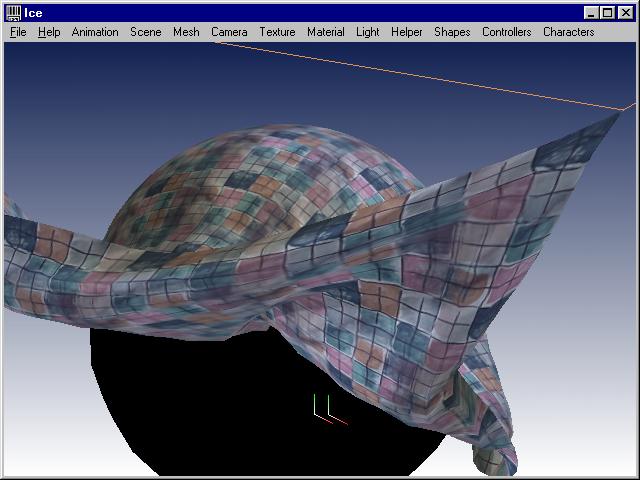
Task: Open the Help menu
Action: [49, 32]
